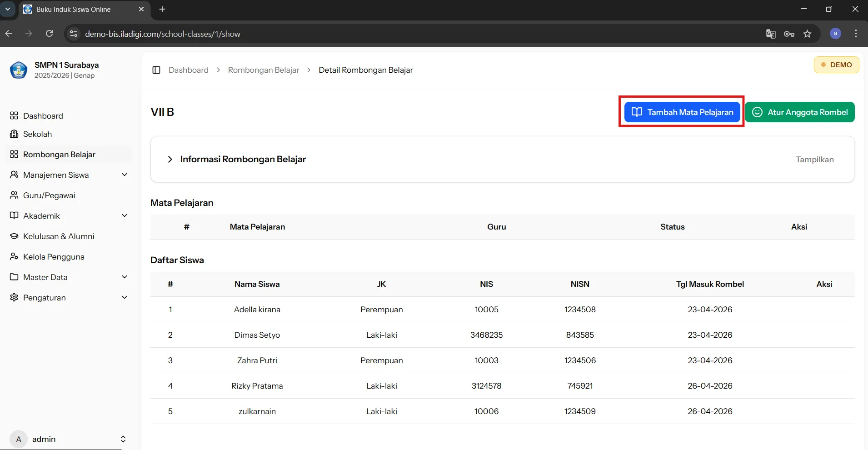
Task: Open the site information icon in address bar
Action: 74,34
